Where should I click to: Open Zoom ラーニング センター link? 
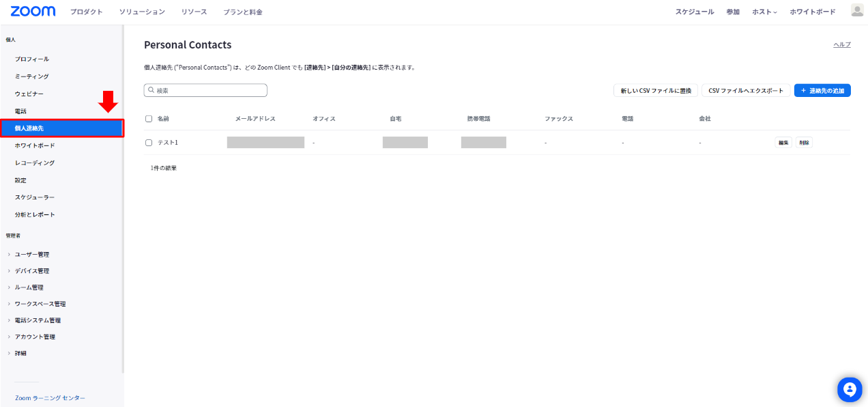coord(50,397)
